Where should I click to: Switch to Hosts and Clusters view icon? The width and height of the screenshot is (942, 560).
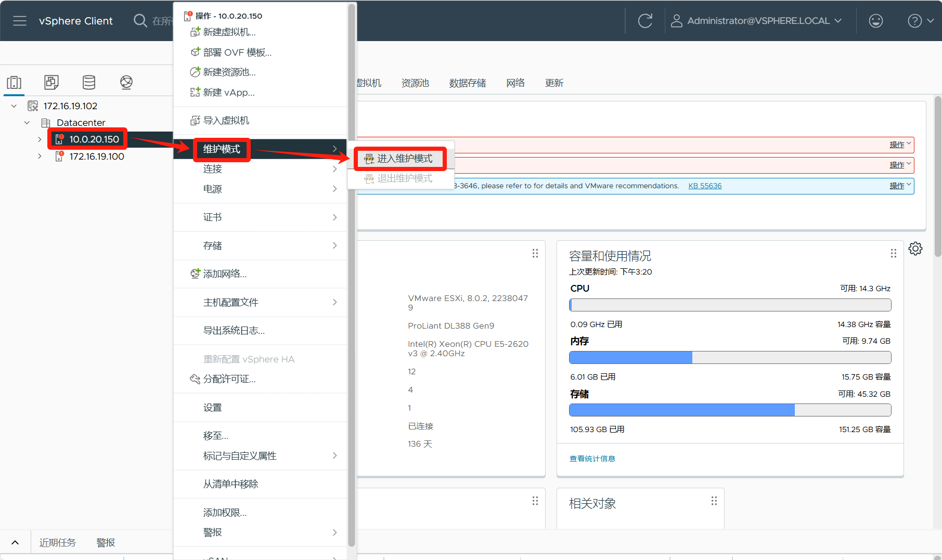point(14,82)
